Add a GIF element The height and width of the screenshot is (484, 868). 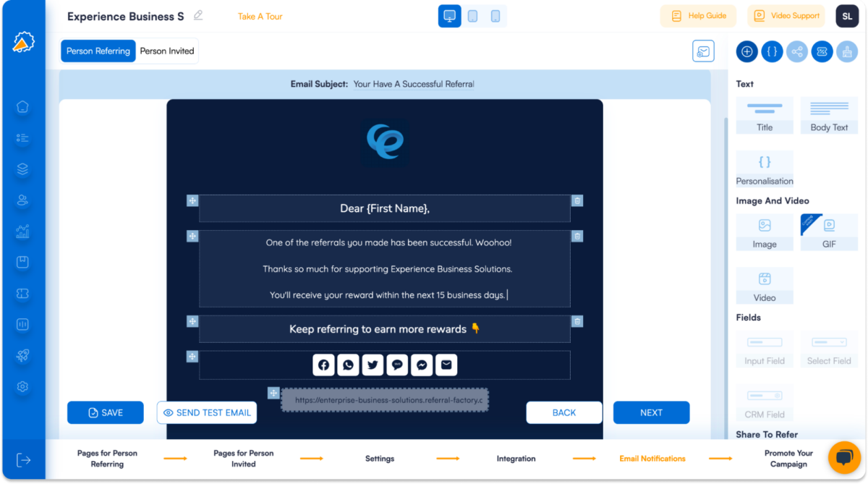828,232
